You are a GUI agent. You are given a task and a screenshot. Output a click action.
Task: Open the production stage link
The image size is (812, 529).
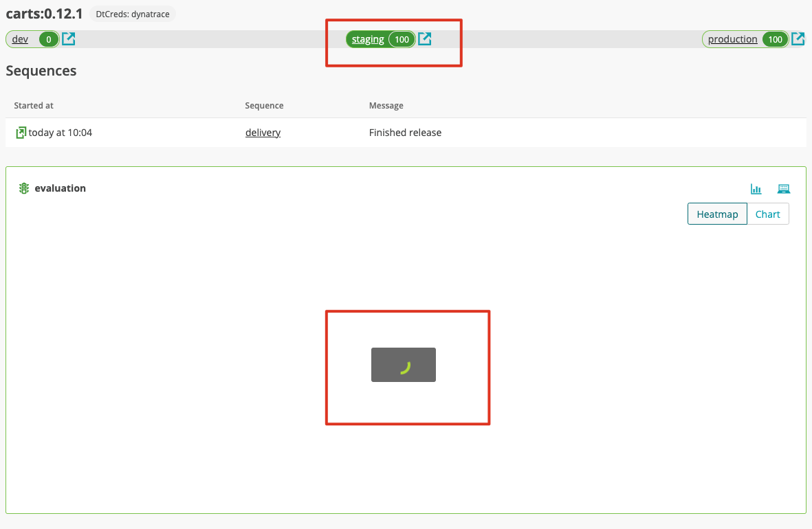pyautogui.click(x=732, y=39)
